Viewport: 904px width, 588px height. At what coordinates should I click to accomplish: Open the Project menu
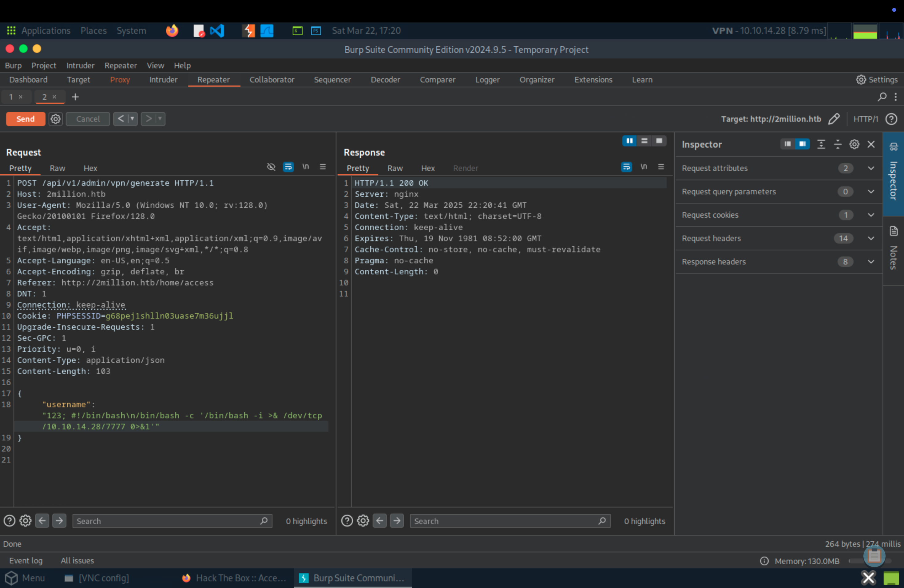point(44,65)
